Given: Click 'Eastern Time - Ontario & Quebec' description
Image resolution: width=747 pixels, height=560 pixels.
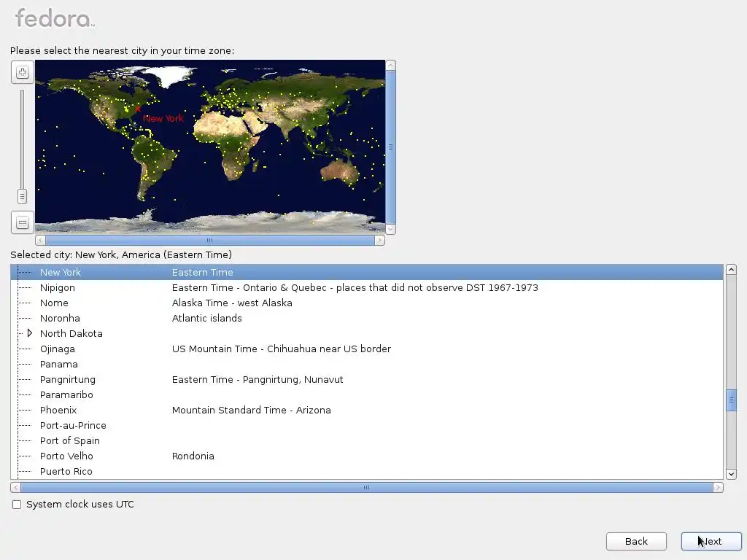Looking at the screenshot, I should tap(355, 287).
